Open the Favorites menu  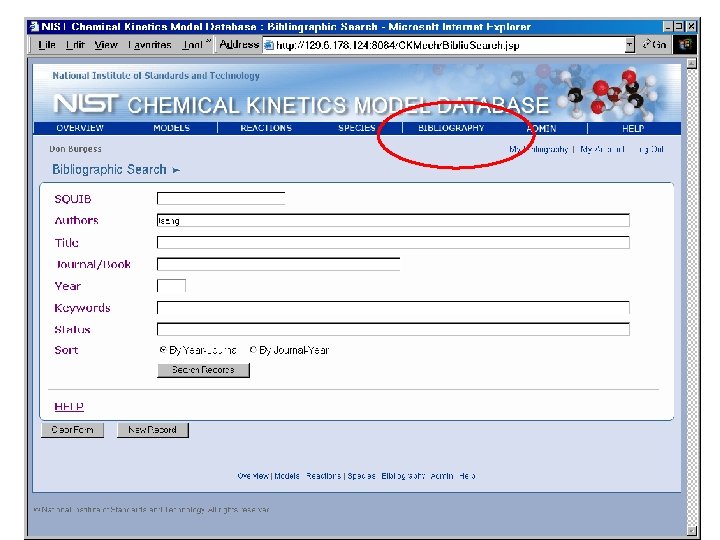click(150, 45)
